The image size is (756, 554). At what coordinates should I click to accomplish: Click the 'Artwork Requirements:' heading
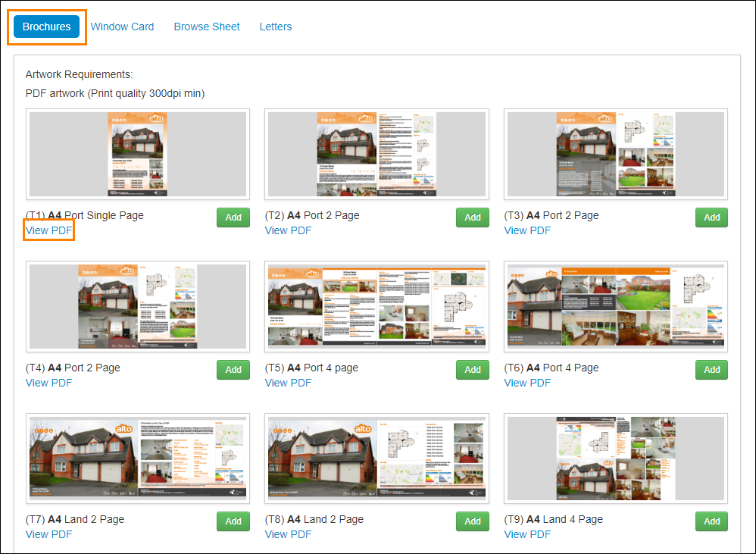(x=79, y=75)
